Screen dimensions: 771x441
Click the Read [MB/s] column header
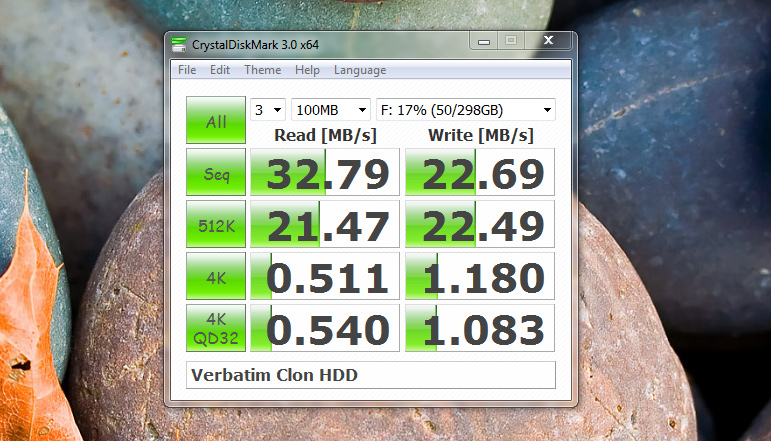point(326,135)
